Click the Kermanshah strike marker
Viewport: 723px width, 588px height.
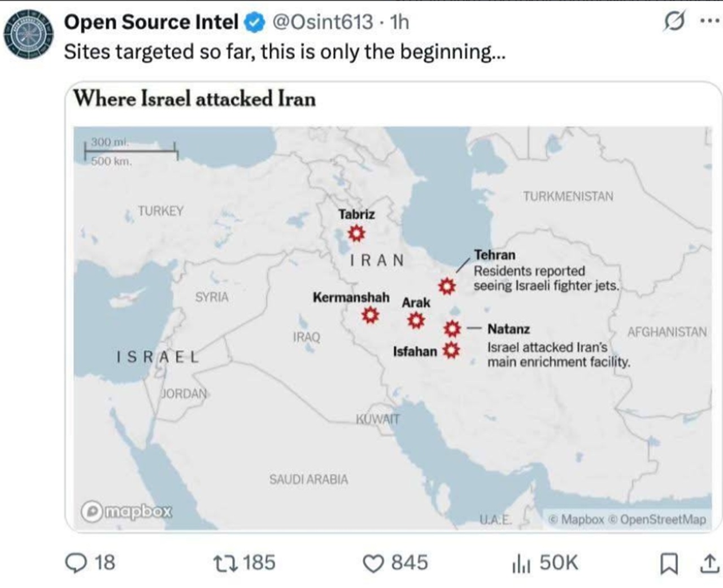tap(371, 315)
